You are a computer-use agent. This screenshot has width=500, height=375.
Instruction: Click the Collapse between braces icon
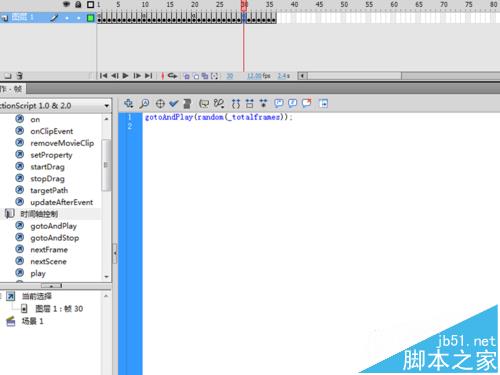coord(236,104)
